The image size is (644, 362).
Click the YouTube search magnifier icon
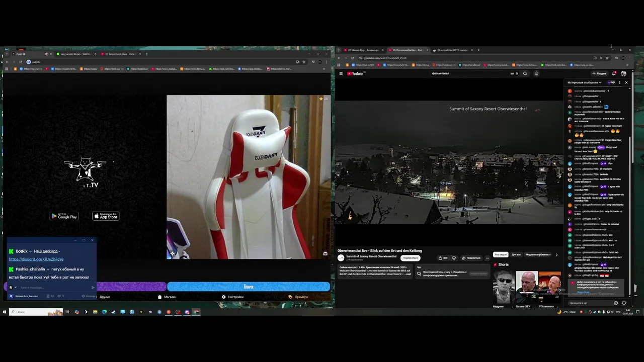525,73
